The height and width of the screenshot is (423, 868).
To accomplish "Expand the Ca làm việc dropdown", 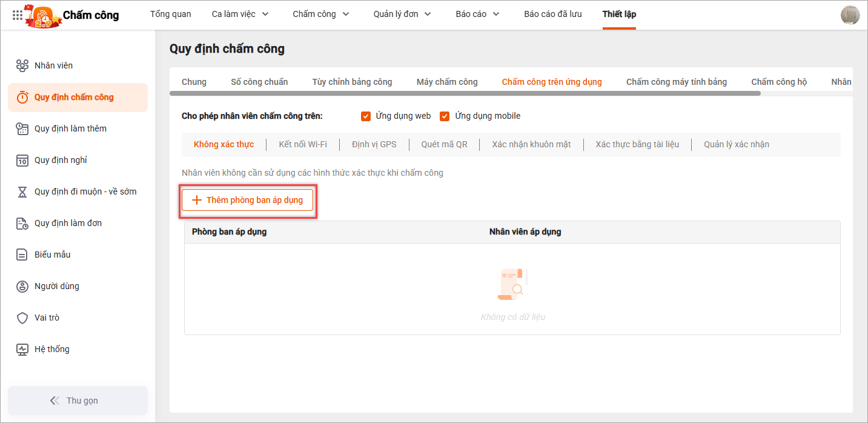I will 265,14.
